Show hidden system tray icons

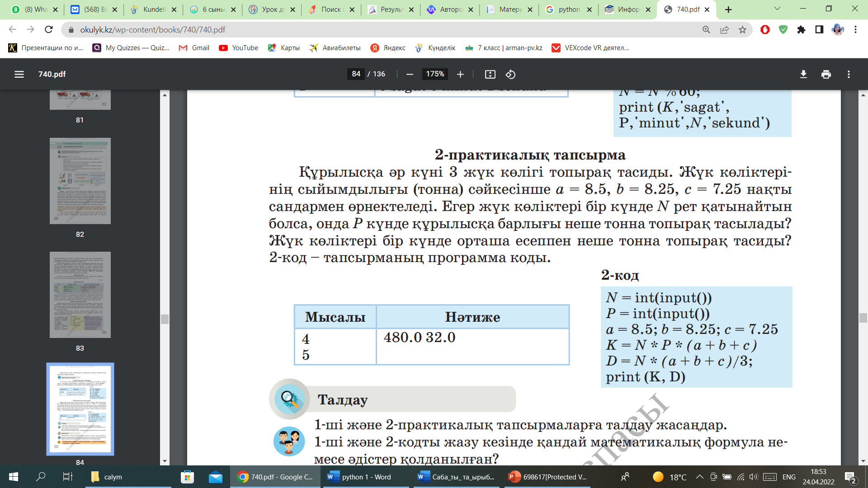[699, 477]
